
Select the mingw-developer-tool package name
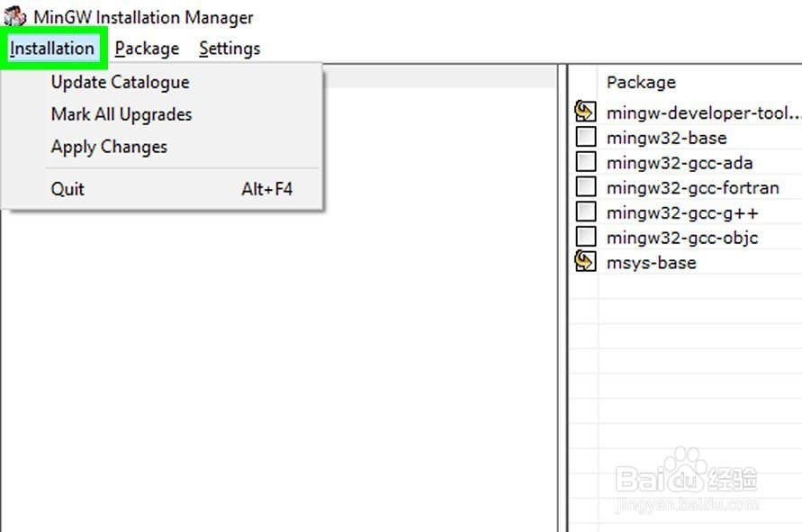coord(704,113)
